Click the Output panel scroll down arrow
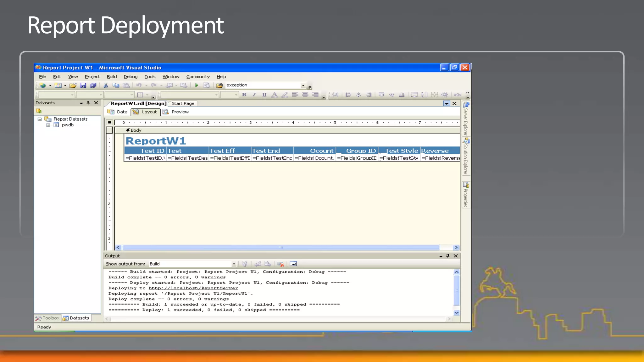The width and height of the screenshot is (644, 362). [x=457, y=313]
